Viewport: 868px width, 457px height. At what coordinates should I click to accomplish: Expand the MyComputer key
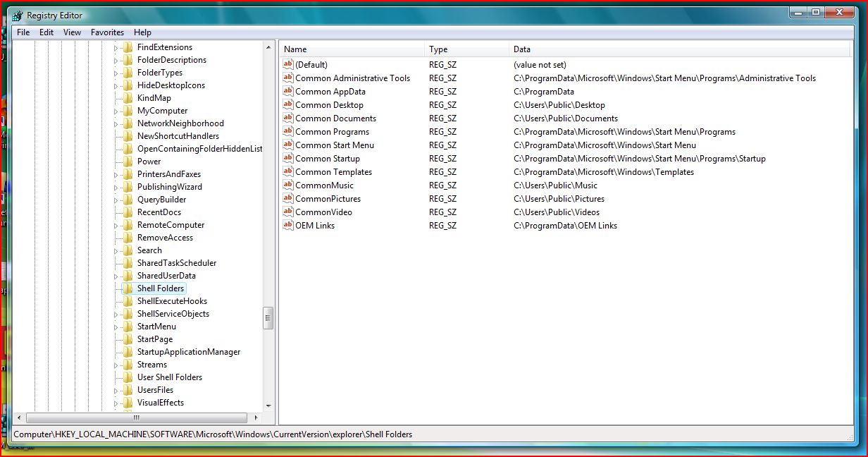point(116,111)
